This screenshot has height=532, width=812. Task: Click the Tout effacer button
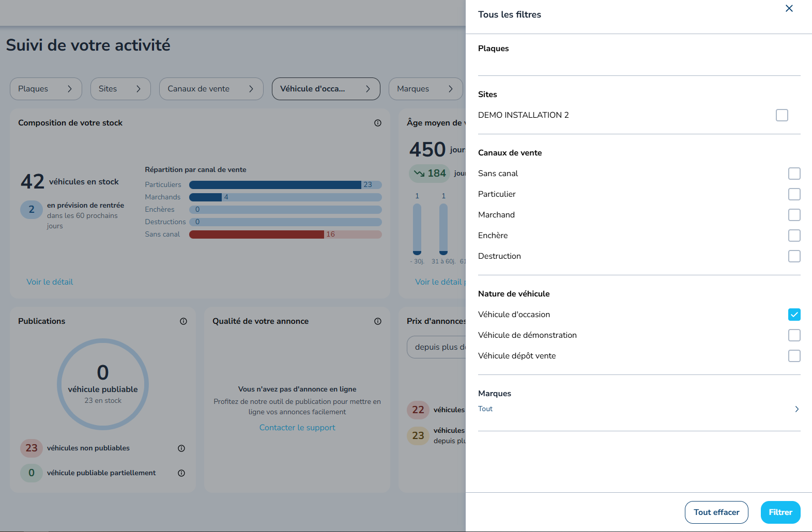(x=716, y=512)
